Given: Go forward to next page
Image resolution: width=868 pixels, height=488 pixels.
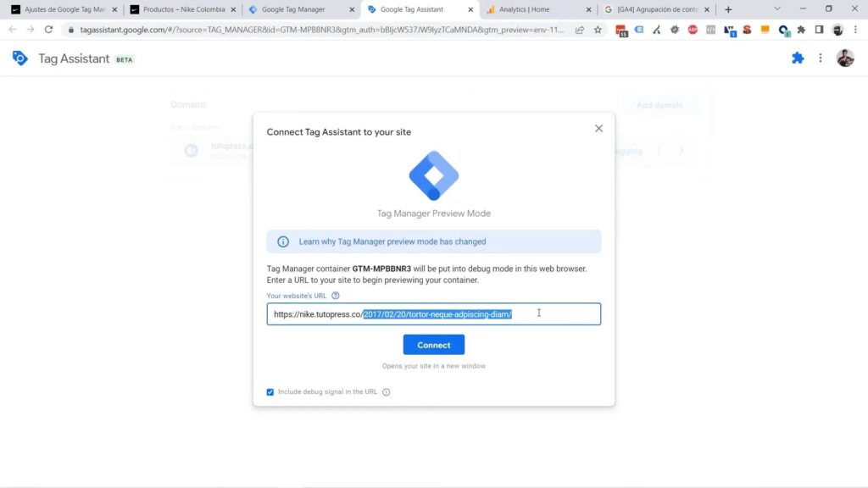Looking at the screenshot, I should (x=31, y=30).
